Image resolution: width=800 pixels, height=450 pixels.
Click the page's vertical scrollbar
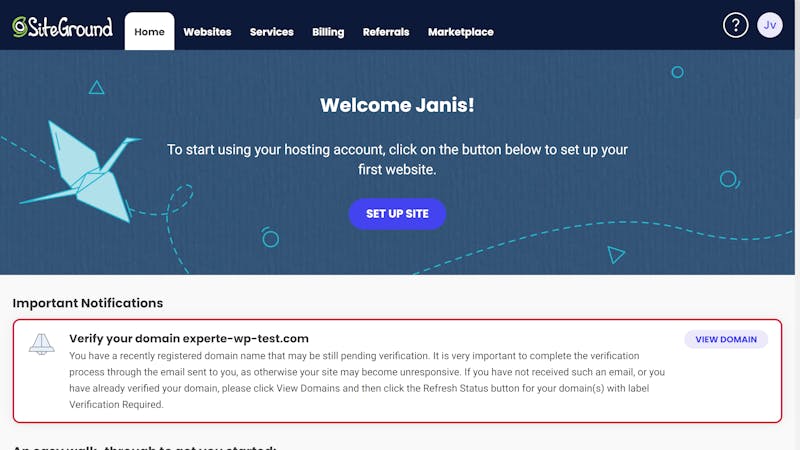(x=797, y=225)
